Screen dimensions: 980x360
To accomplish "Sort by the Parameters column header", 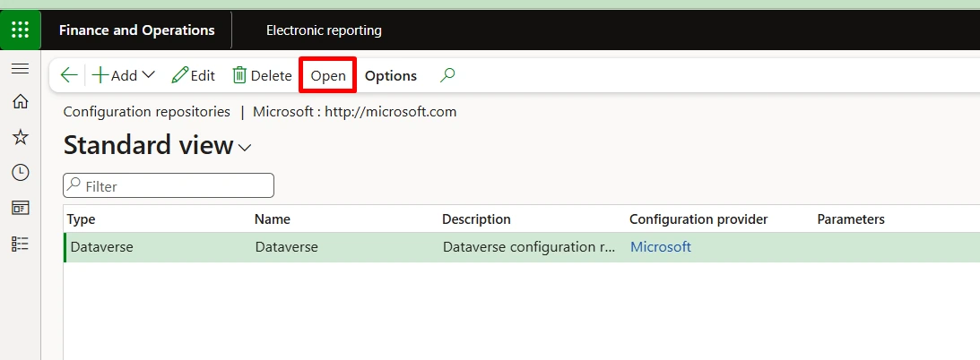I will [x=851, y=219].
